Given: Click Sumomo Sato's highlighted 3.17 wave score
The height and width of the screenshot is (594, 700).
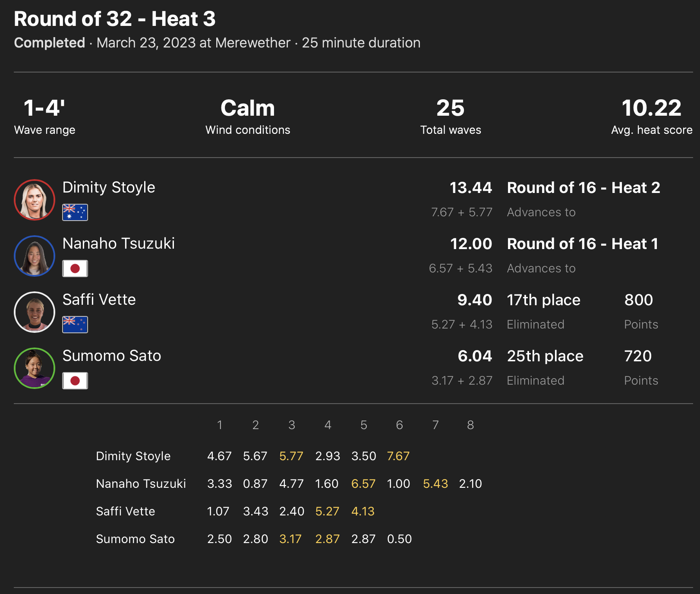Looking at the screenshot, I should tap(290, 539).
